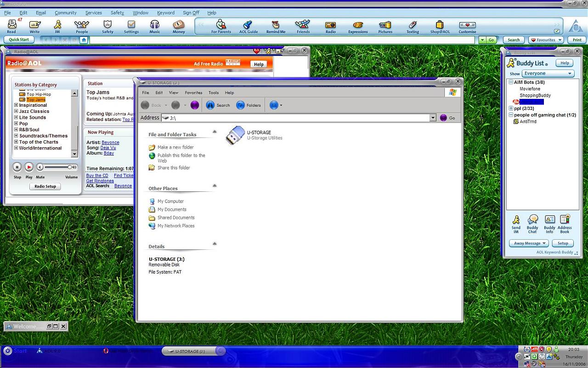Expand the Lite Sounds category
The image size is (588, 368).
(x=16, y=117)
